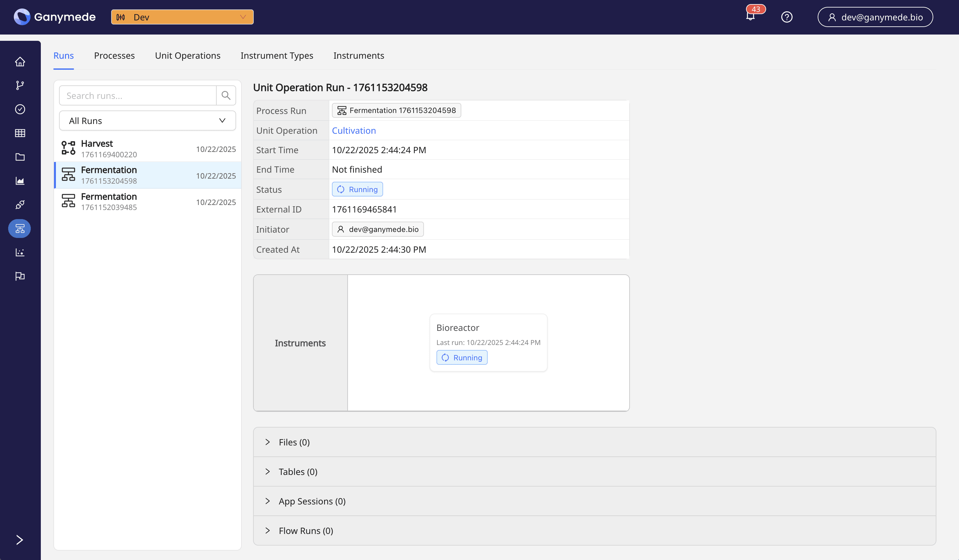Open the Dev environment dropdown
959x560 pixels.
182,17
